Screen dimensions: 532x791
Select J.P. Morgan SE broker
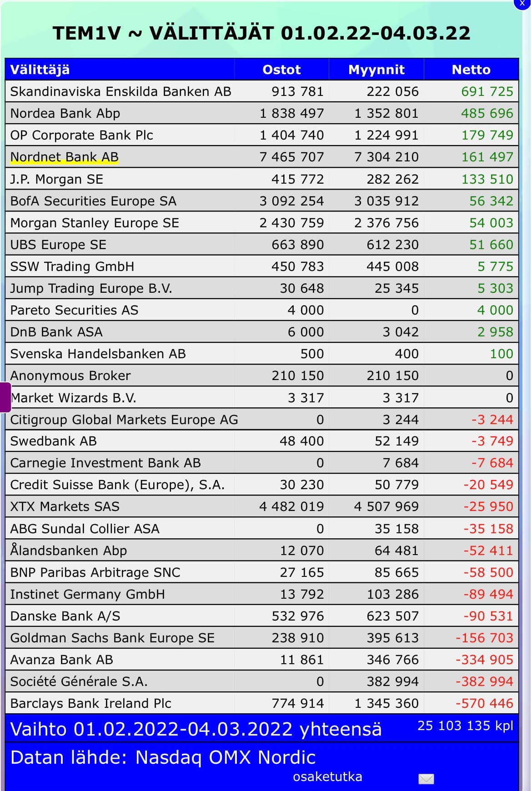pyautogui.click(x=56, y=179)
